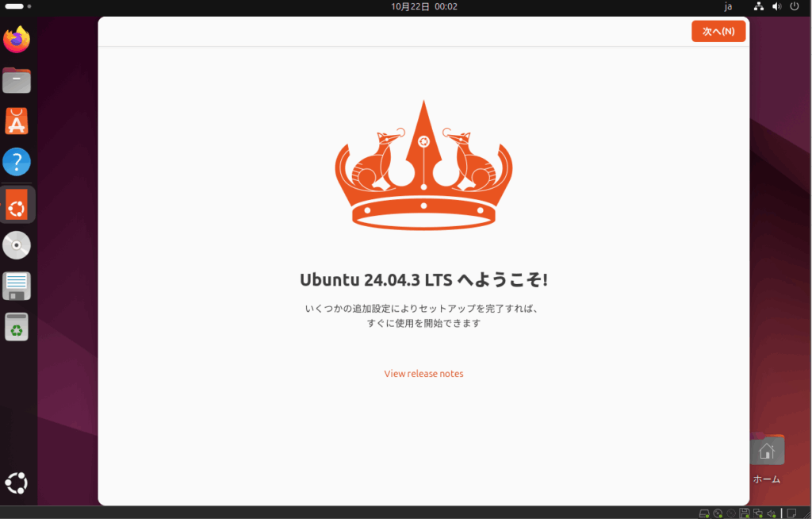The height and width of the screenshot is (519, 812).
Task: Open the View release notes link
Action: (423, 374)
